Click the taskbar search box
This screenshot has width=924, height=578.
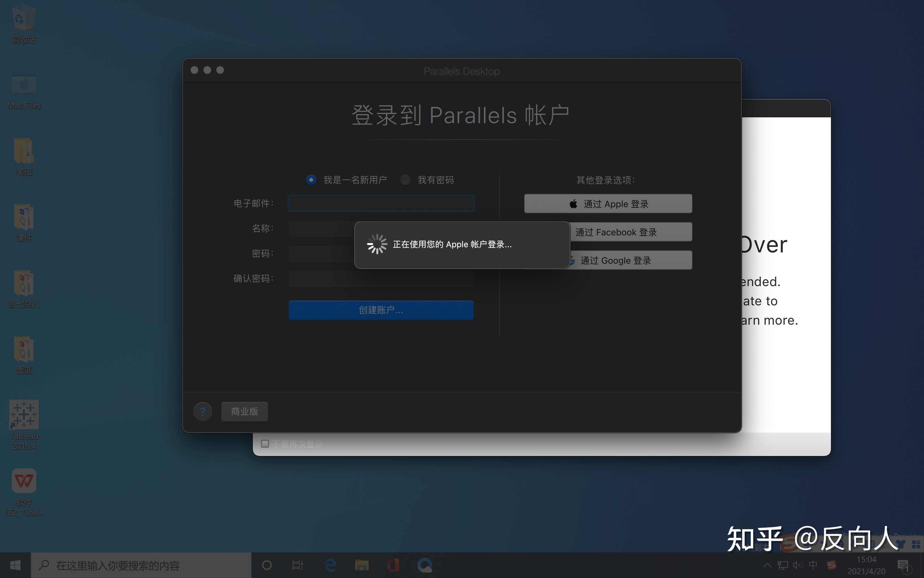point(141,565)
